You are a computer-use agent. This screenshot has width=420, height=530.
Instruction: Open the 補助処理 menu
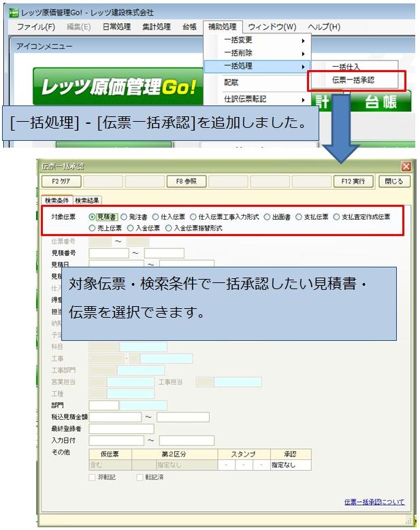point(222,27)
